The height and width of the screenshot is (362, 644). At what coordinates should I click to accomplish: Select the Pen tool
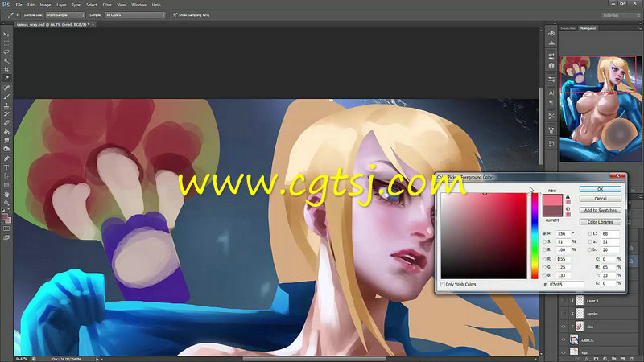6,158
